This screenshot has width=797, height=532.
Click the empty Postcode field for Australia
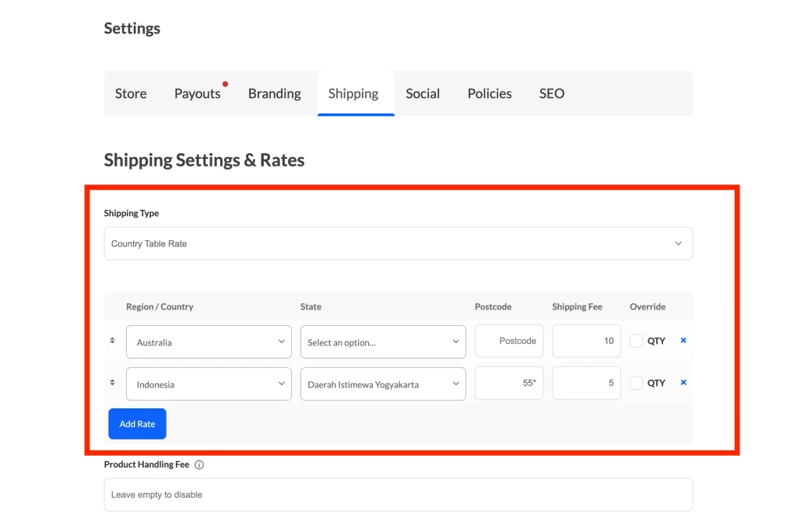point(509,341)
